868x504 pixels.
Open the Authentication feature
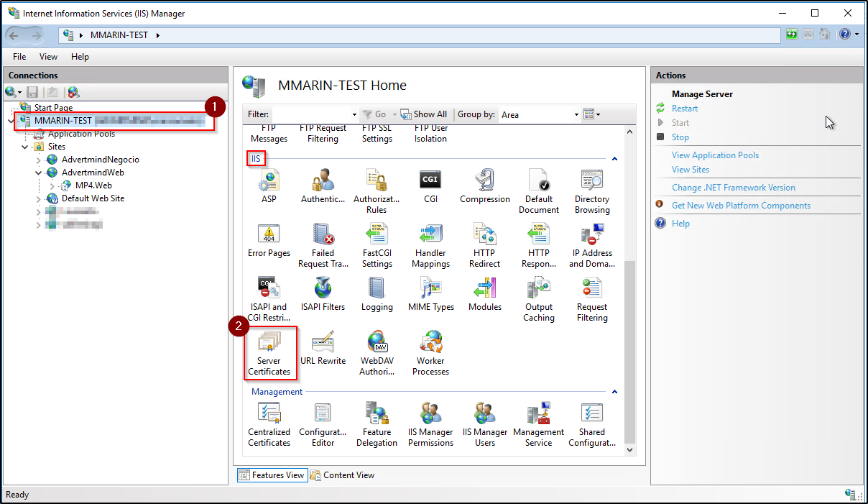tap(323, 186)
